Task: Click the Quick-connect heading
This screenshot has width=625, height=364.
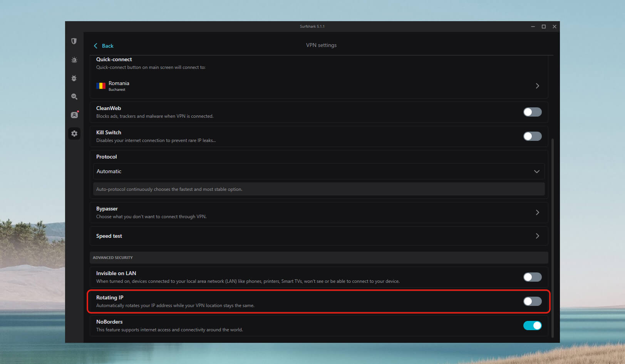Action: click(x=114, y=59)
